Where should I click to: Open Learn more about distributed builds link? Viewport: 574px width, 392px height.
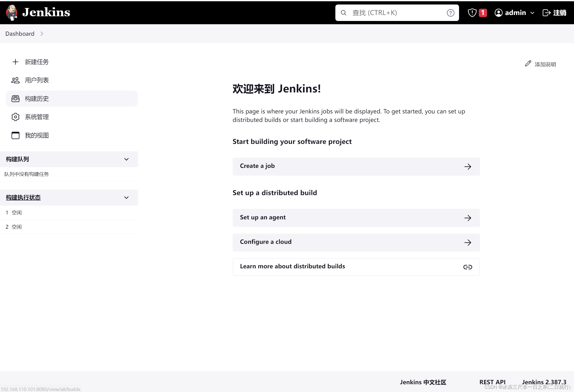(x=356, y=267)
